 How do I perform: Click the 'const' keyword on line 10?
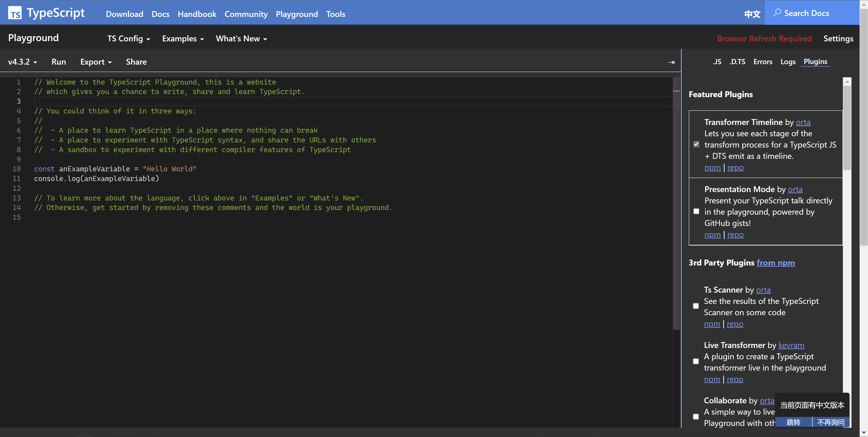(x=44, y=169)
